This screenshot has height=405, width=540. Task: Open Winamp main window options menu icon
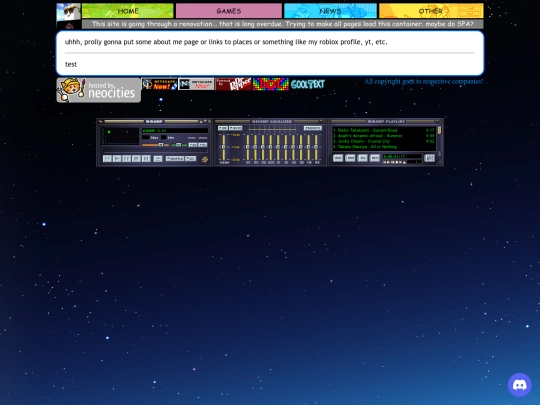tap(101, 122)
